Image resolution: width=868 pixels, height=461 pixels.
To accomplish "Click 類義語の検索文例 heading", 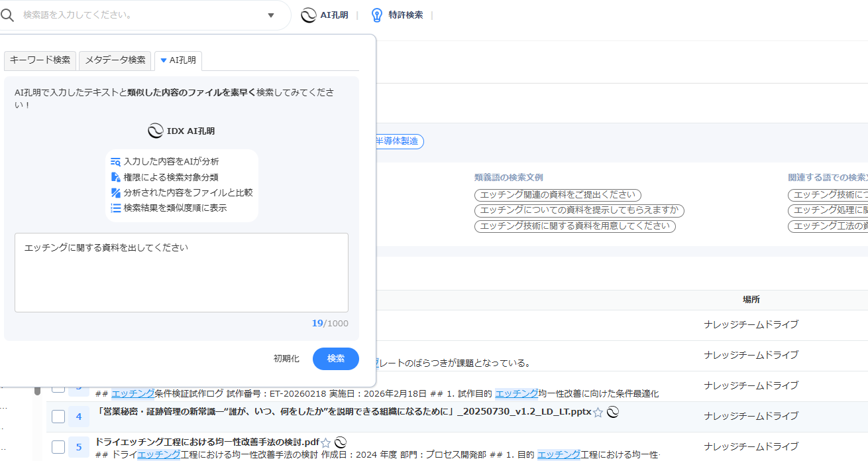I will pyautogui.click(x=508, y=178).
